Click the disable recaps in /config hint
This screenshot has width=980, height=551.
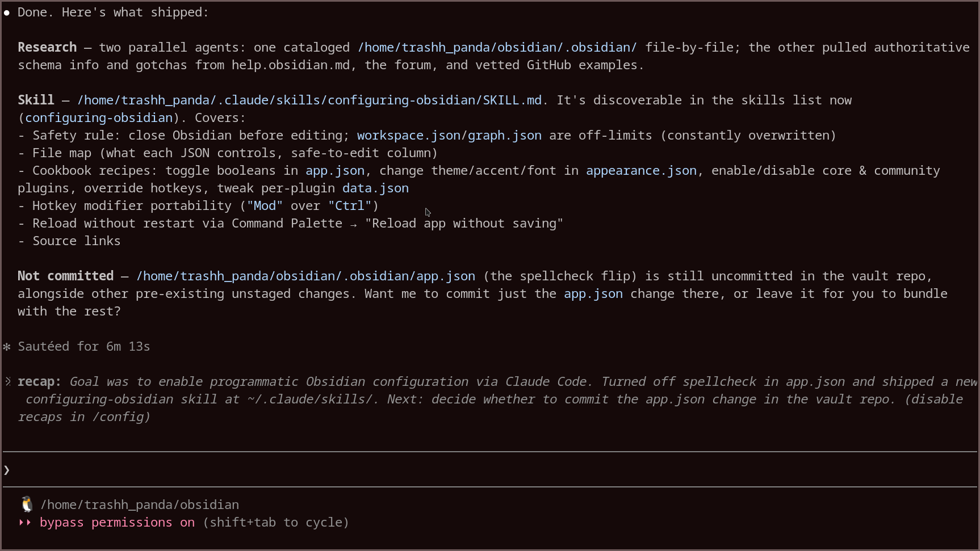(491, 408)
